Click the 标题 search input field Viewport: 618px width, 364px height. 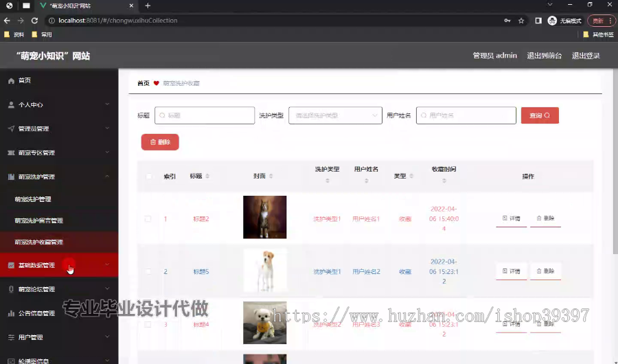205,115
